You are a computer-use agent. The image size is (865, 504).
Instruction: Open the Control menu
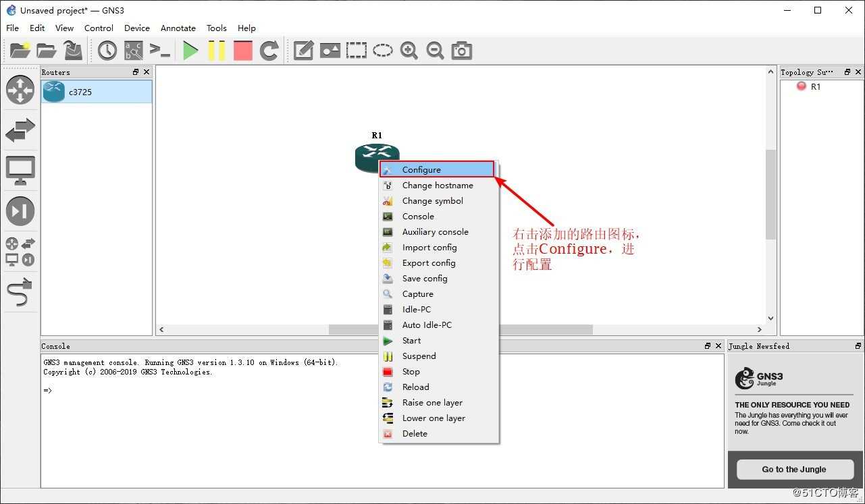(99, 28)
